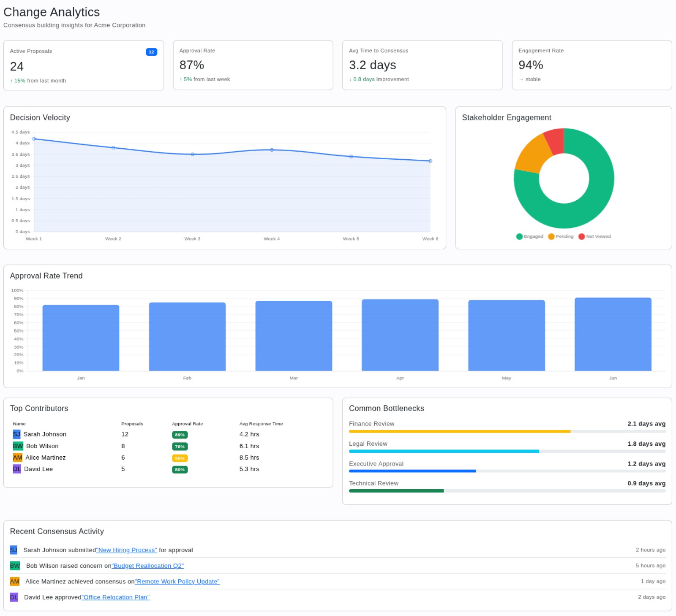Click the blue 12 badge on Active Proposals
676x616 pixels.
click(151, 52)
